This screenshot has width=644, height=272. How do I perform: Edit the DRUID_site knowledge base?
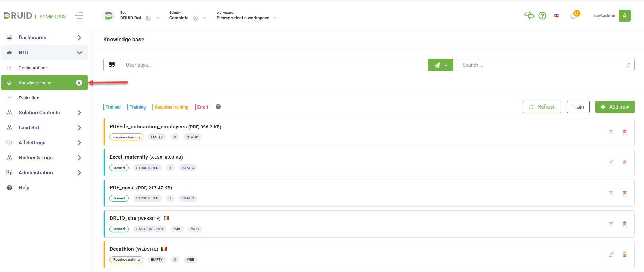611,224
